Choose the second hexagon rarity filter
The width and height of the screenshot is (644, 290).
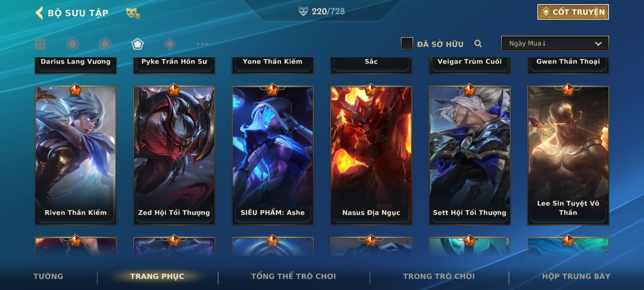pos(105,44)
